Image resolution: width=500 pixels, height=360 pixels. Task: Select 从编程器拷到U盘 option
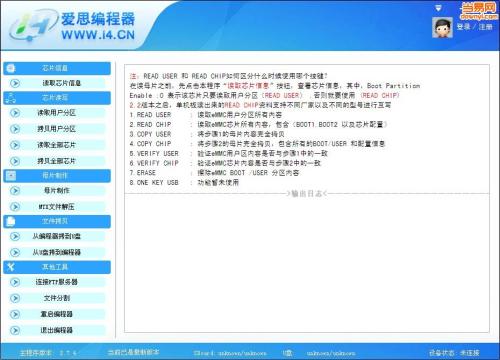[x=57, y=236]
